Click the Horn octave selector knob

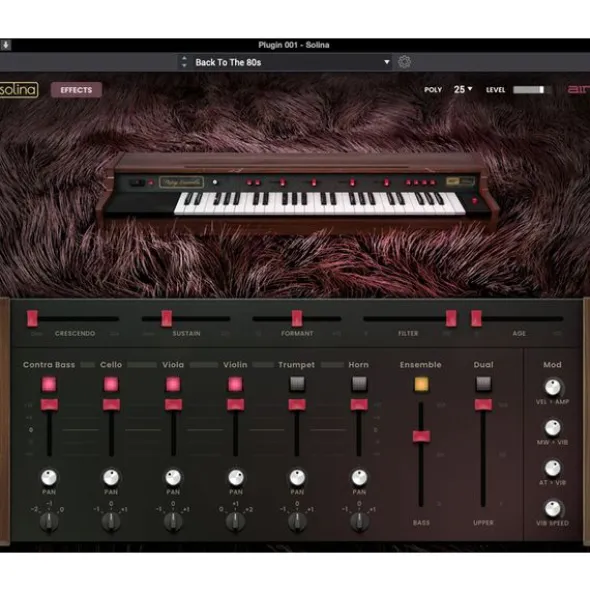[359, 522]
